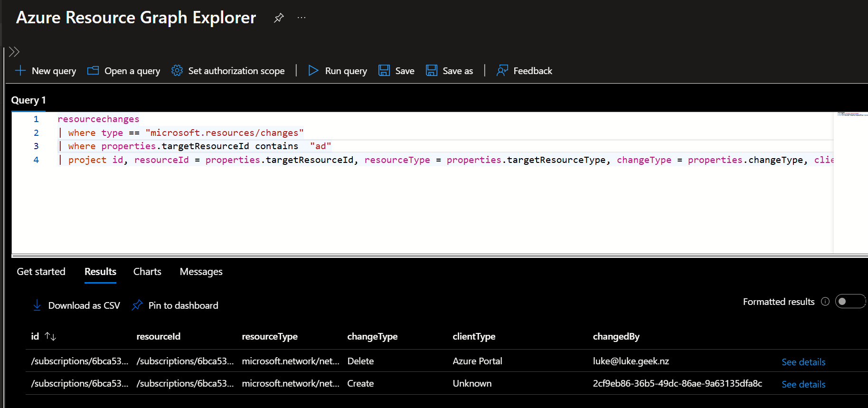Place cursor on the "microsoft.resources/changes" string
Image resolution: width=868 pixels, height=408 pixels.
(x=225, y=133)
